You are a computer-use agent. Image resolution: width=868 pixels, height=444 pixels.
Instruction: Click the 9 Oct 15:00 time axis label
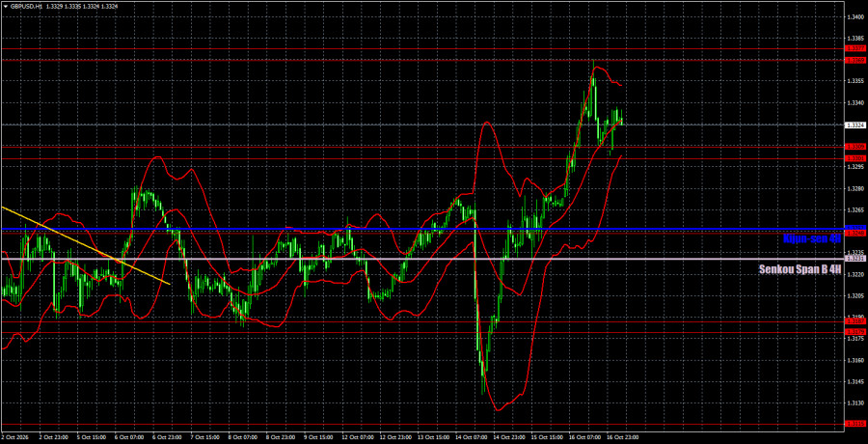320,437
